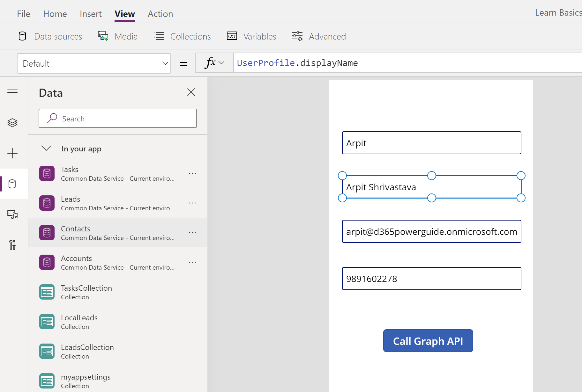Screen dimensions: 582x392
Task: Click the hamburger menu icon
Action: [12, 92]
